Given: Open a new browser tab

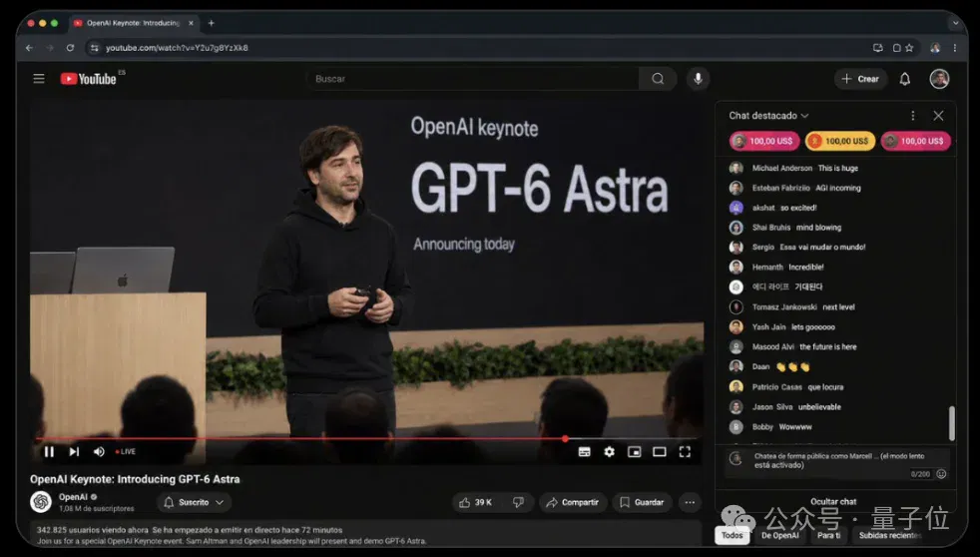Looking at the screenshot, I should point(212,23).
